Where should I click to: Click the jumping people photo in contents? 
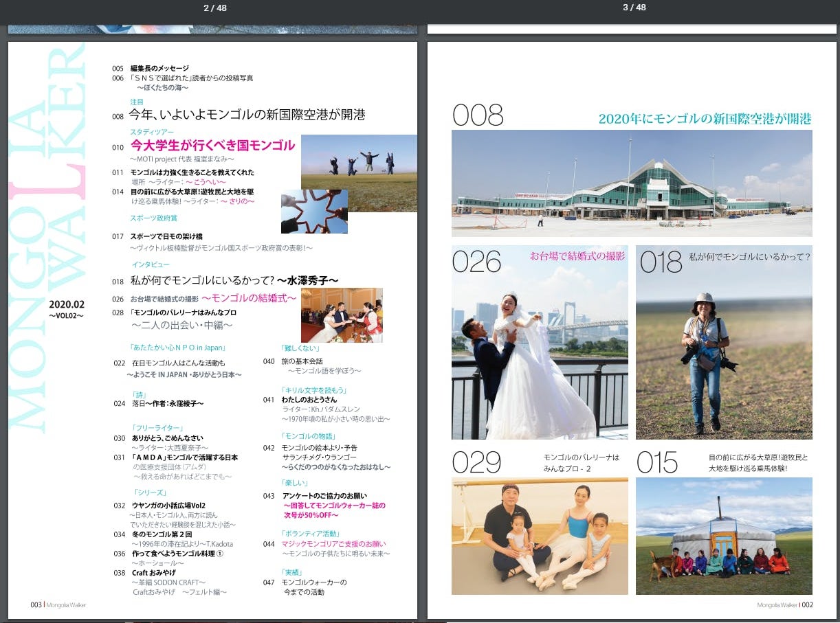359,172
